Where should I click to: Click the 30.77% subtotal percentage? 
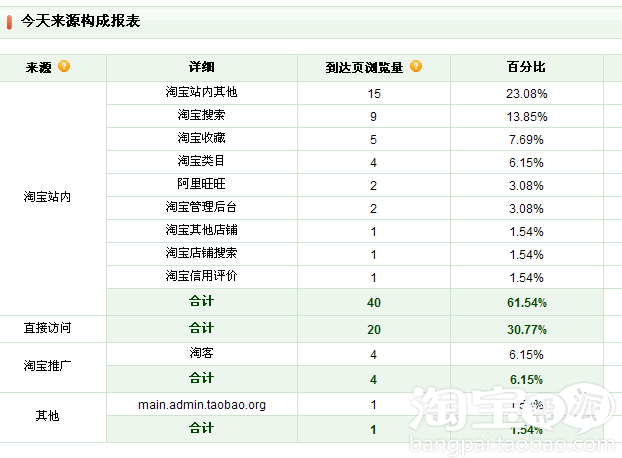[526, 330]
